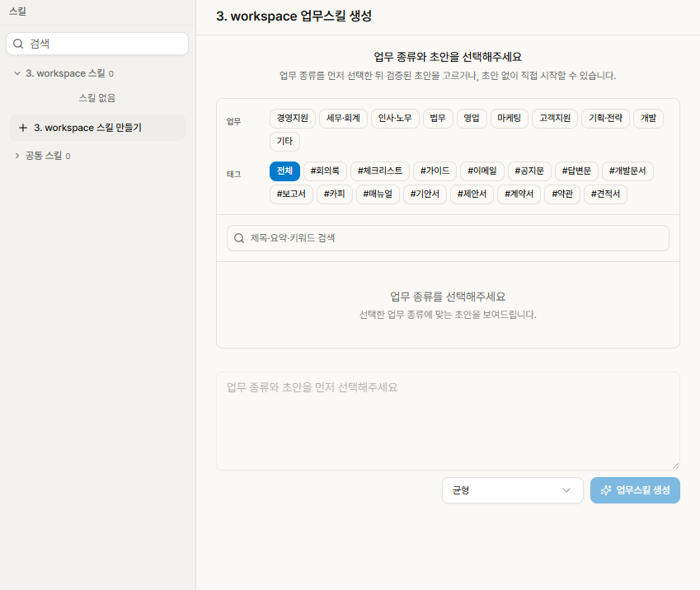
Task: Filter by the #체크리스트 tag
Action: [380, 171]
